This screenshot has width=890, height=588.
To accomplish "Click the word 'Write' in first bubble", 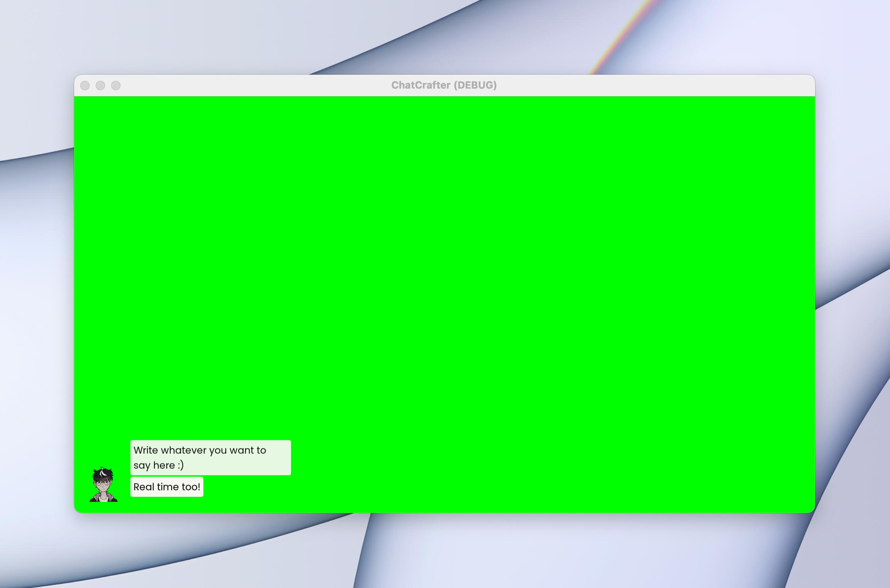I will 146,450.
